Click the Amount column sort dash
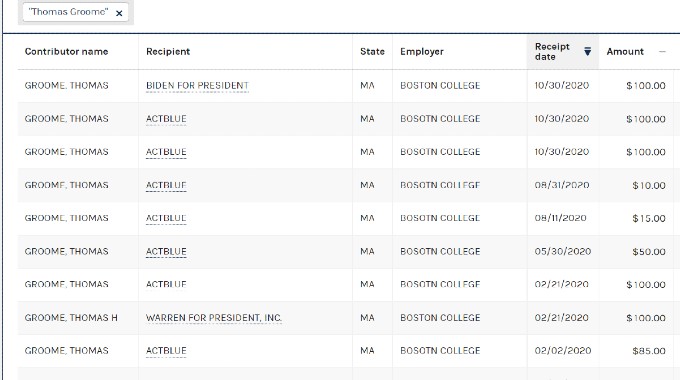Screen dimensions: 680x380 click(x=662, y=52)
